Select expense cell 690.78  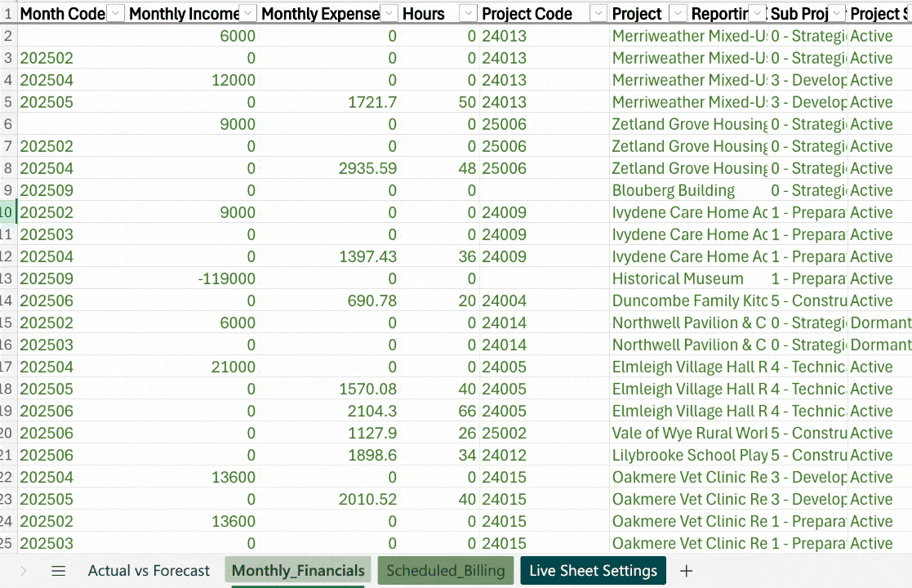coord(328,301)
